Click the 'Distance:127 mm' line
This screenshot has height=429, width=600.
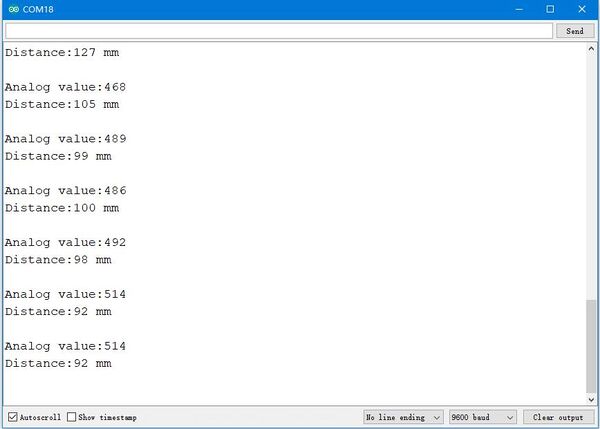[x=62, y=52]
